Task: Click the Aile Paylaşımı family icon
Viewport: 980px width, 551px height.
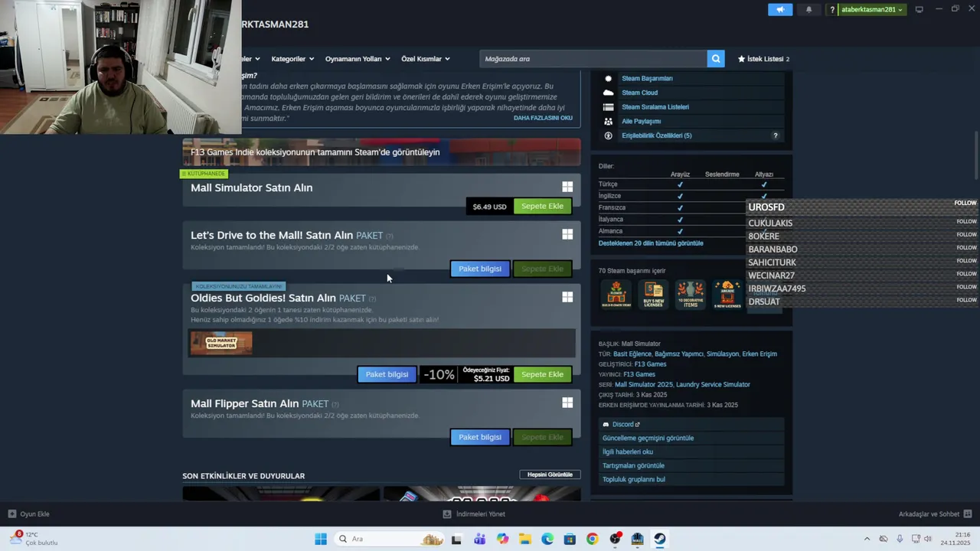Action: pos(608,121)
